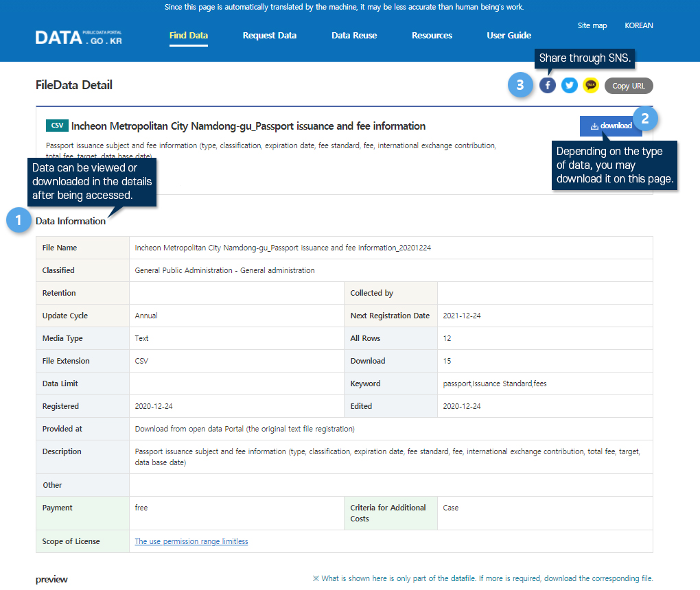Share the dataset on Twitter
Screen dimensions: 700x590
tap(570, 85)
